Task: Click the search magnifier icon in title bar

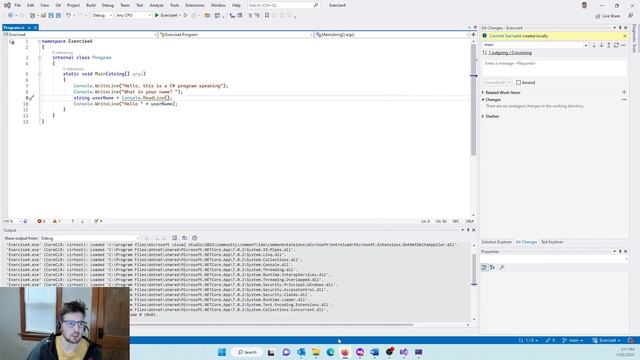Action: [316, 5]
